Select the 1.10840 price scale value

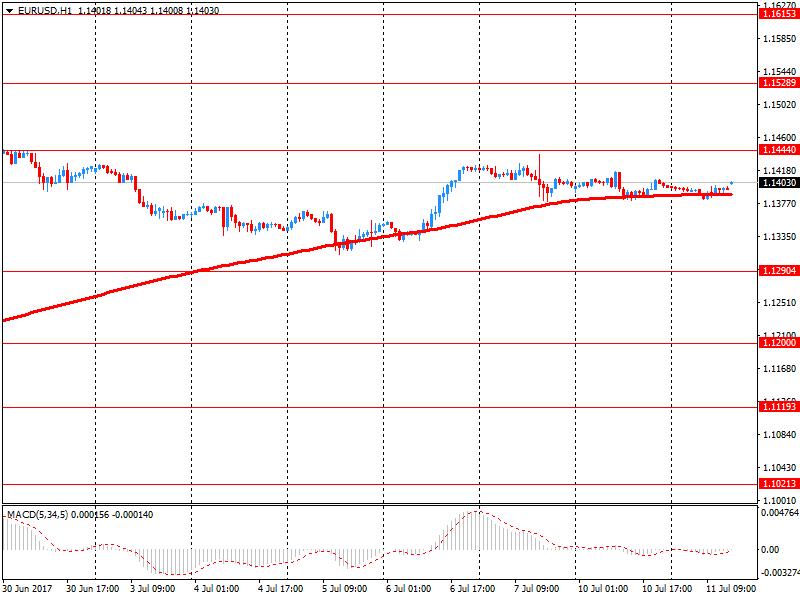pos(779,435)
